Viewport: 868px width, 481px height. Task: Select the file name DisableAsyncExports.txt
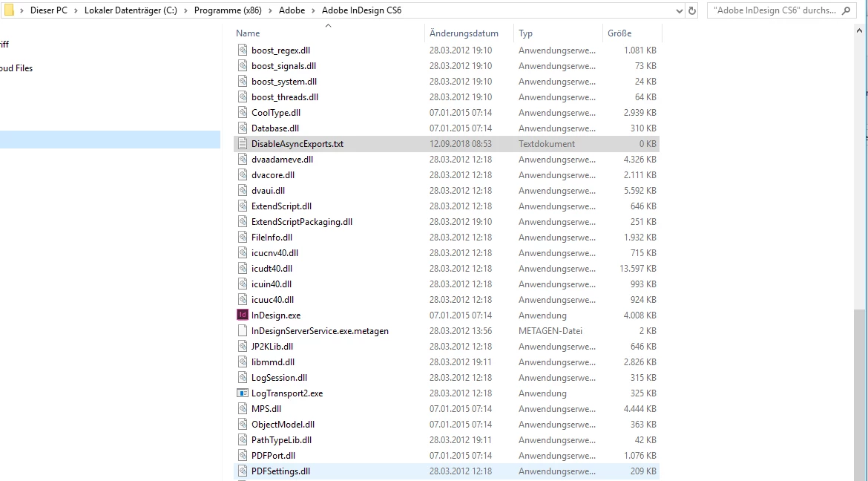tap(297, 143)
